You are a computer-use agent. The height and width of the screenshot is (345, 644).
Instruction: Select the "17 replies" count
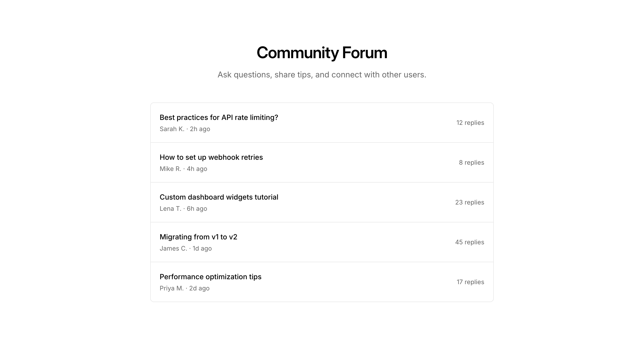(x=470, y=282)
